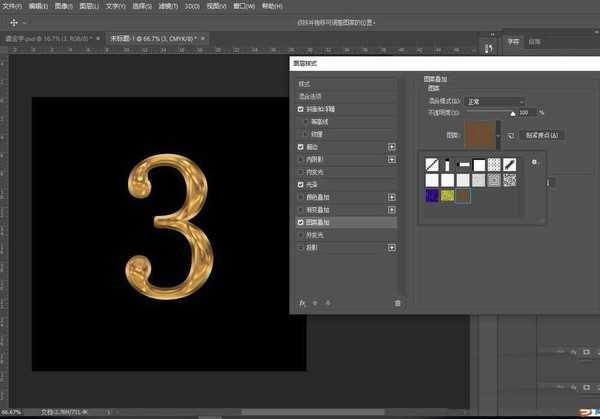Click the fx icon at dialog bottom
The height and width of the screenshot is (419, 600).
click(x=302, y=302)
